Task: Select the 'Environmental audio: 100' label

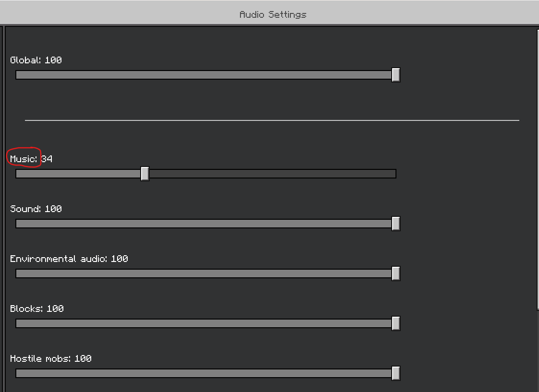Action: (69, 258)
